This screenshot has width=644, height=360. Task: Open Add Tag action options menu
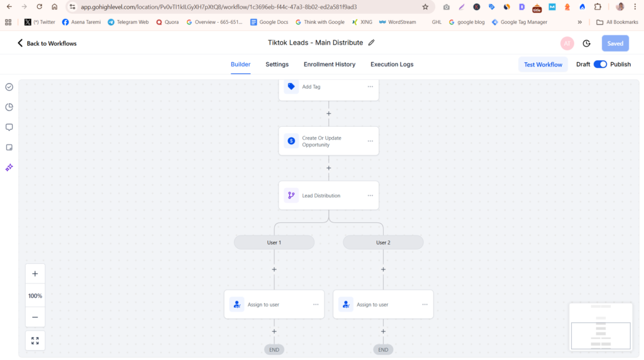[370, 87]
